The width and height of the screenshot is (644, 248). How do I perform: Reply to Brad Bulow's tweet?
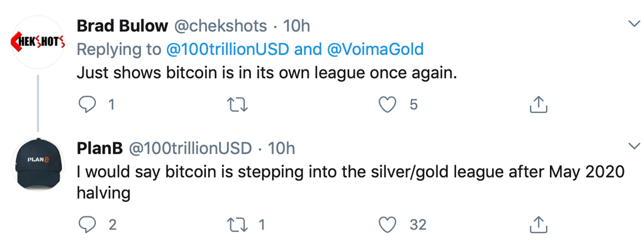87,105
